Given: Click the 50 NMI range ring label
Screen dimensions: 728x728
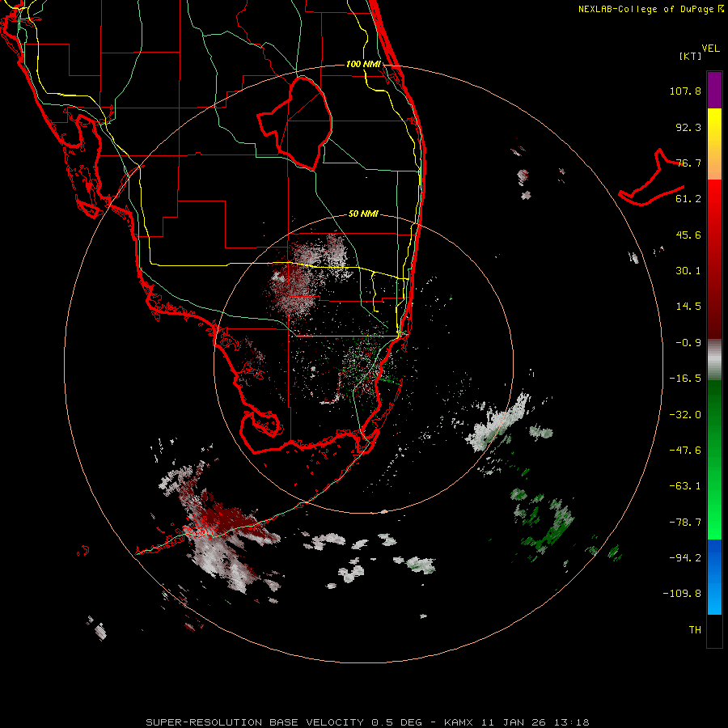Looking at the screenshot, I should (363, 214).
